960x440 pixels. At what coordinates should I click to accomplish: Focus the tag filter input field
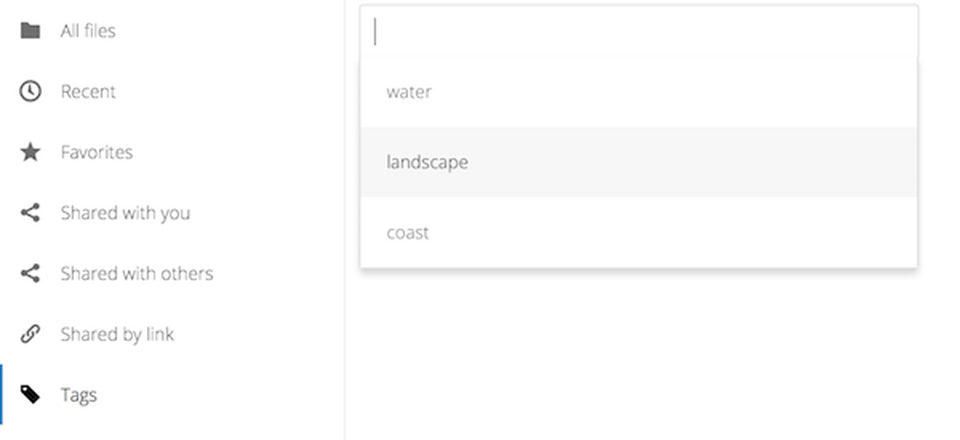(639, 31)
